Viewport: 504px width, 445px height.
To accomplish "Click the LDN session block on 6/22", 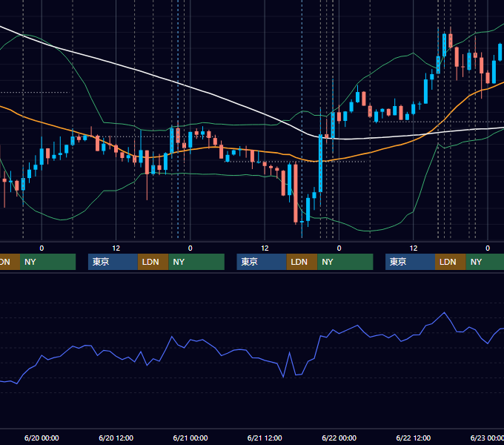I will click(451, 262).
